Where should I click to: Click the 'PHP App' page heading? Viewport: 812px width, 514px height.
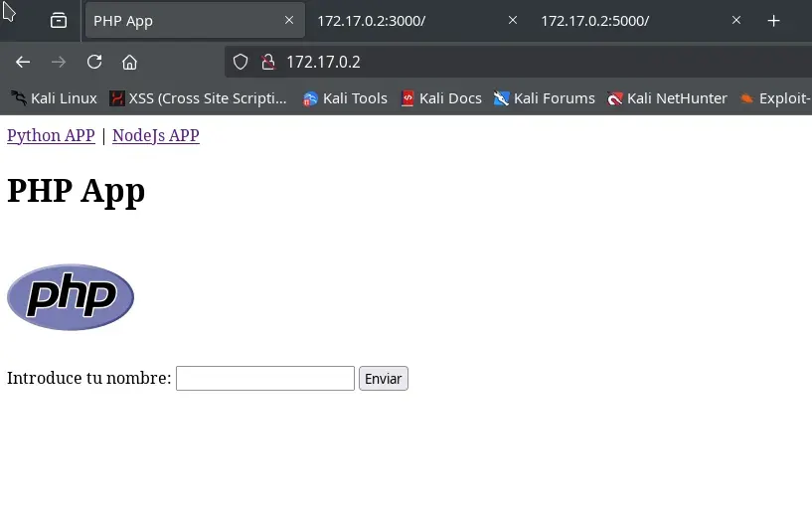click(x=77, y=191)
